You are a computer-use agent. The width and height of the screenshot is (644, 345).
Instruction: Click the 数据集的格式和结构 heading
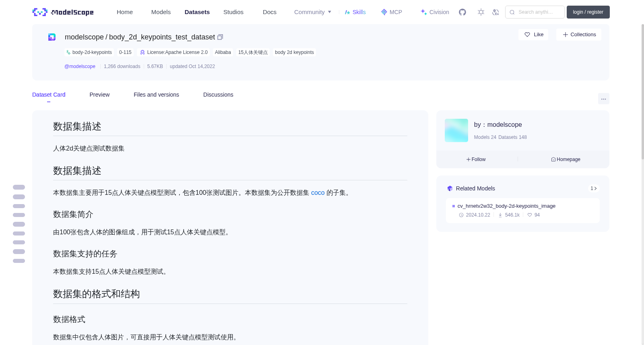(97, 294)
